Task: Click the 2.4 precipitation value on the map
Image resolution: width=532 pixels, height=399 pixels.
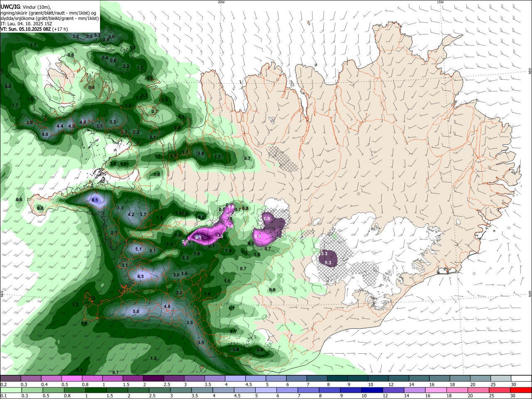Action: (x=105, y=58)
